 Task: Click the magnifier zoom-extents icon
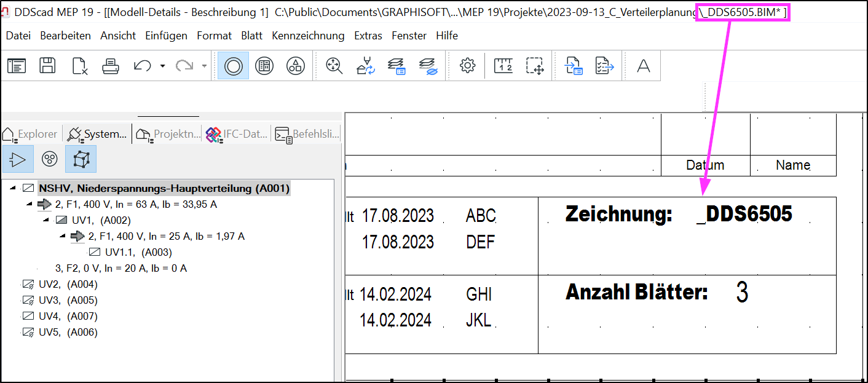pos(334,66)
